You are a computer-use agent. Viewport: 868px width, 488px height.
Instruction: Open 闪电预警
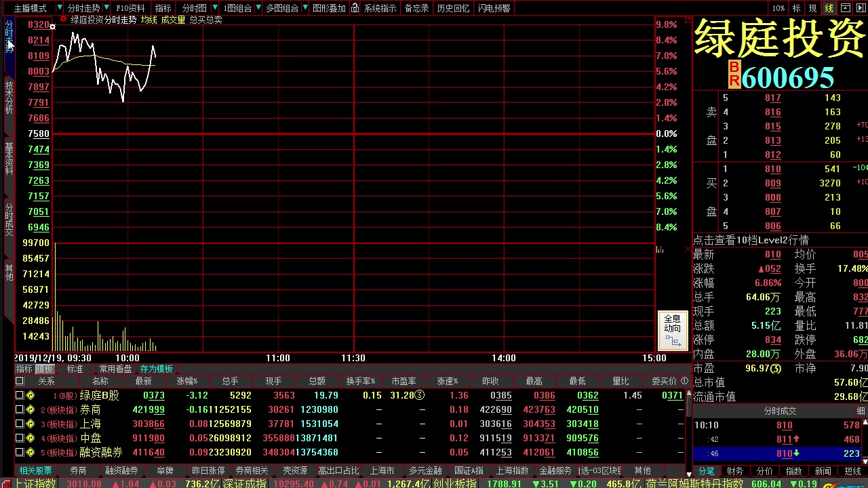[x=494, y=8]
